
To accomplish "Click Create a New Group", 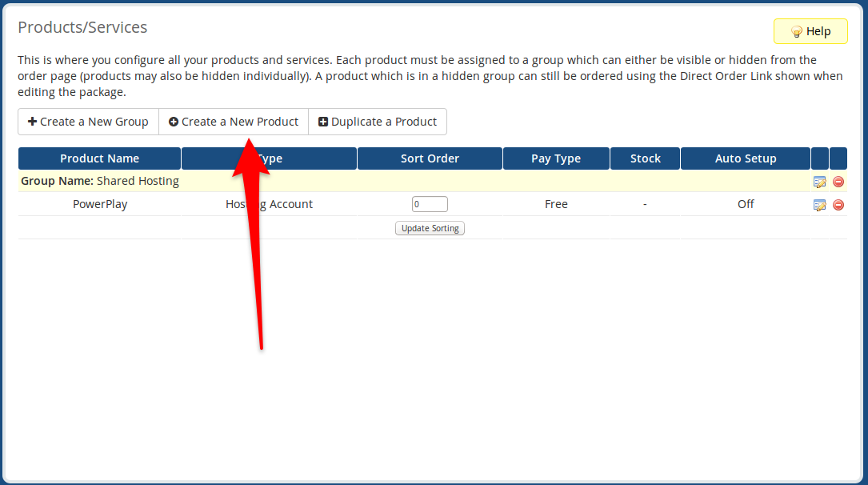I will [89, 122].
